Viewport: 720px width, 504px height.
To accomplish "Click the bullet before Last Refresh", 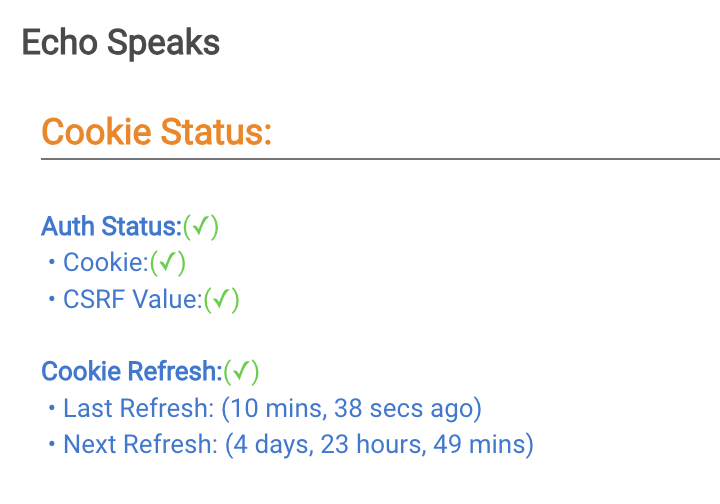I will tap(50, 409).
